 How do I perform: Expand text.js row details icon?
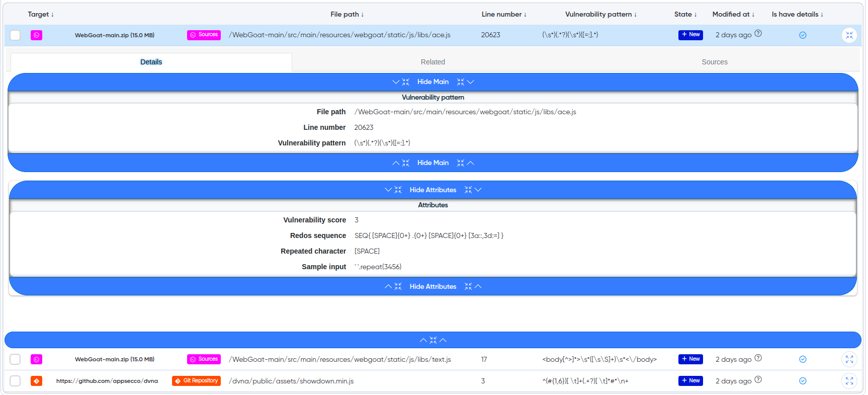pyautogui.click(x=849, y=359)
